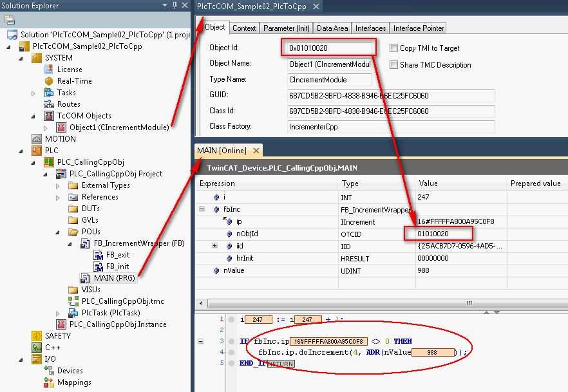Click the Expression column header
The width and height of the screenshot is (568, 392).
click(x=267, y=183)
